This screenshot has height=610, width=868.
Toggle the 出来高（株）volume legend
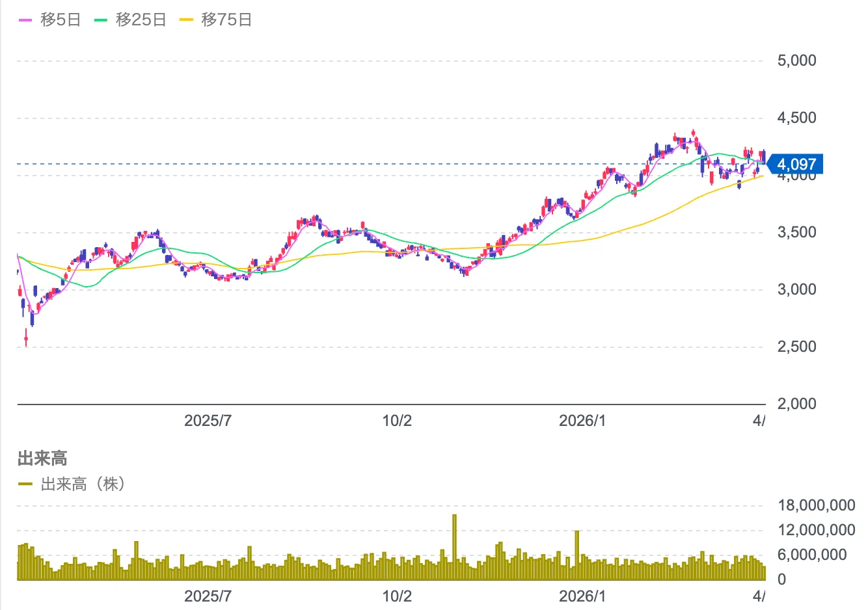coord(72,484)
